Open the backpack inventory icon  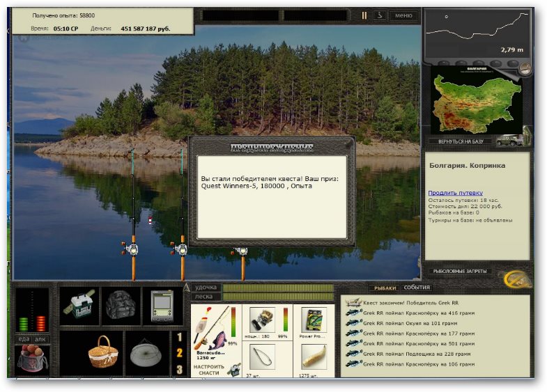point(121,306)
